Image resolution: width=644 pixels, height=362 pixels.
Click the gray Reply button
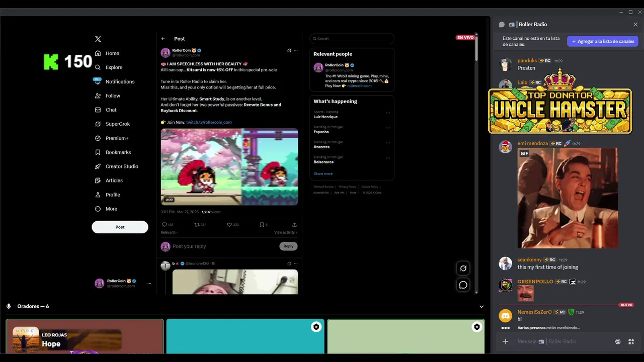tap(288, 246)
